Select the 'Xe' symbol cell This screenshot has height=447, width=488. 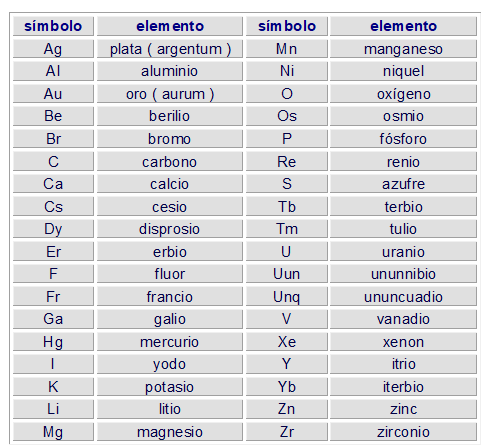pos(287,342)
